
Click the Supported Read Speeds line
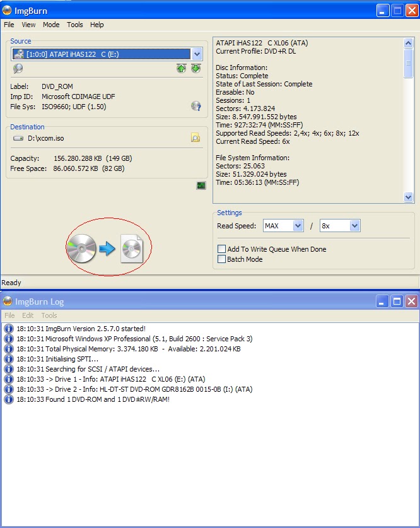tap(288, 133)
